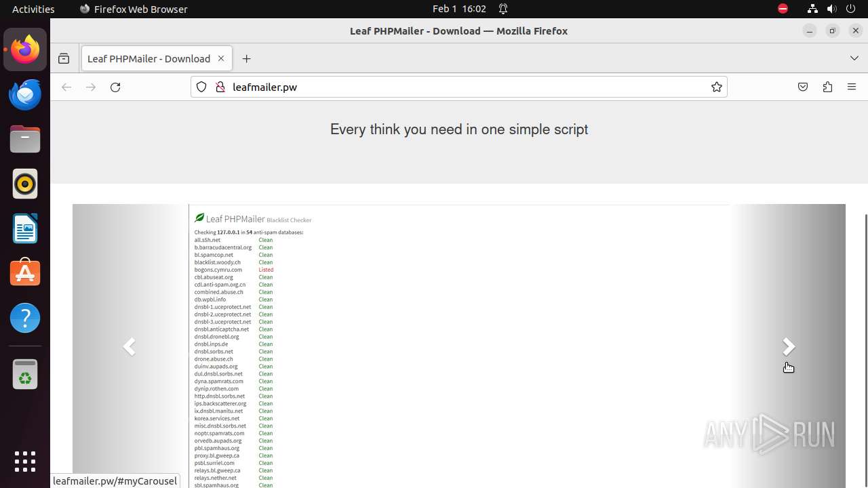
Task: Open the clock Feb 1 16:02
Action: 459,9
